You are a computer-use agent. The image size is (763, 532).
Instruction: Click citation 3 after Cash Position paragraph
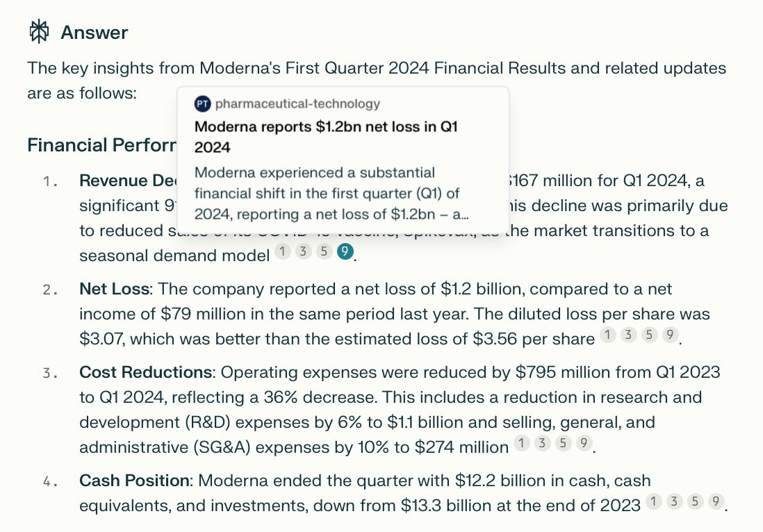pyautogui.click(x=675, y=501)
